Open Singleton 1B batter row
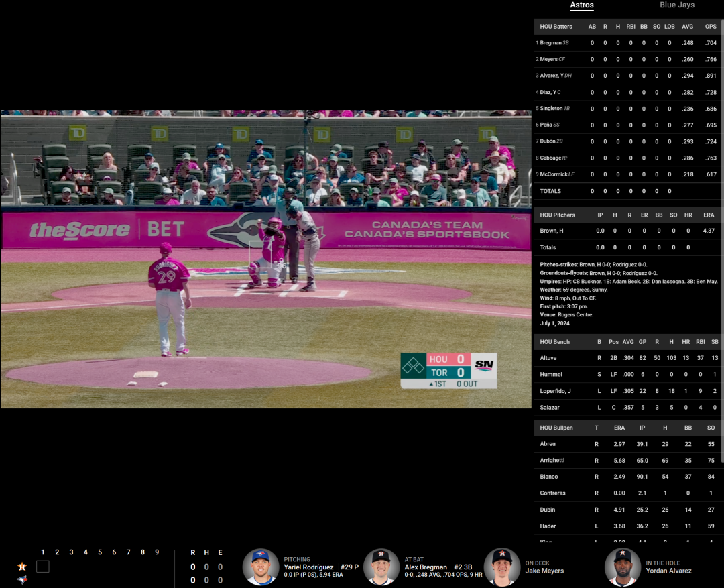This screenshot has height=588, width=724. (x=627, y=109)
